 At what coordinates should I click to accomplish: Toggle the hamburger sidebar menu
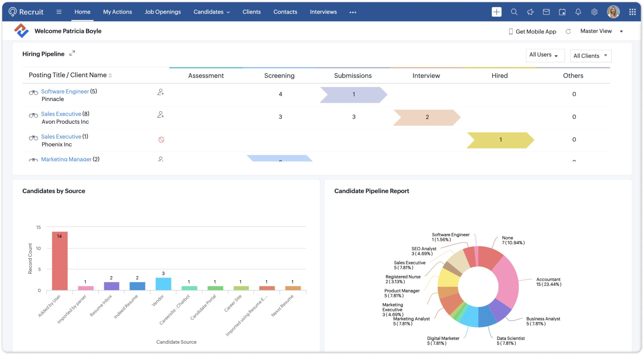pyautogui.click(x=59, y=12)
